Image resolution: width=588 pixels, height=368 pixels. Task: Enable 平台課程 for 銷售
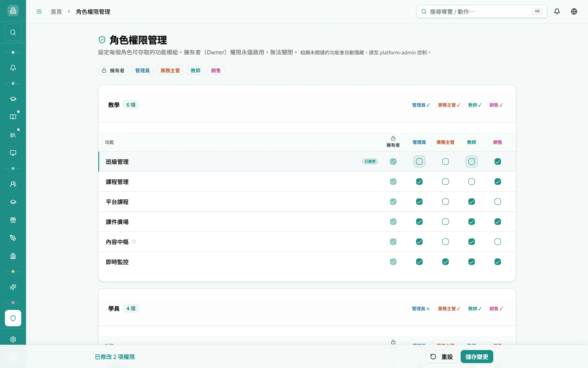[498, 202]
